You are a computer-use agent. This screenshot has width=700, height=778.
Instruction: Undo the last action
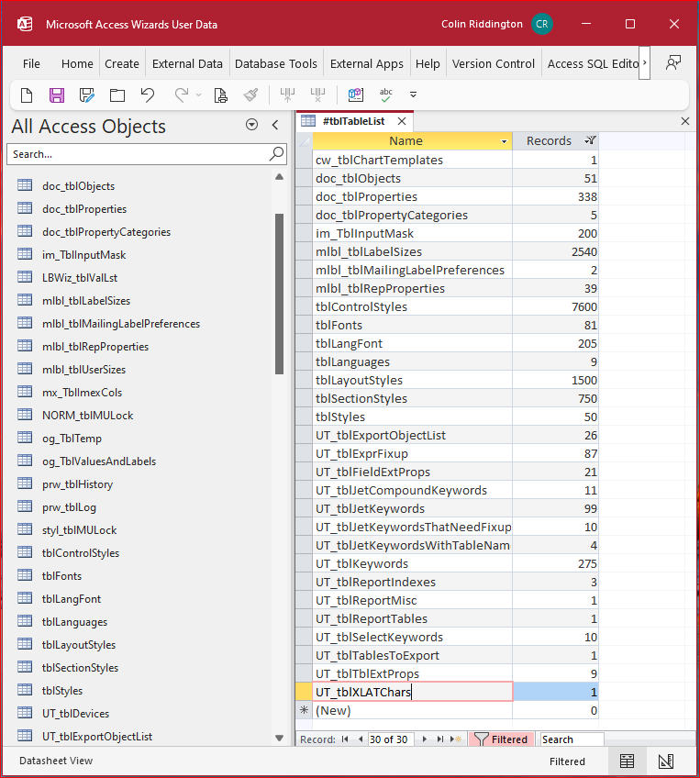[148, 94]
